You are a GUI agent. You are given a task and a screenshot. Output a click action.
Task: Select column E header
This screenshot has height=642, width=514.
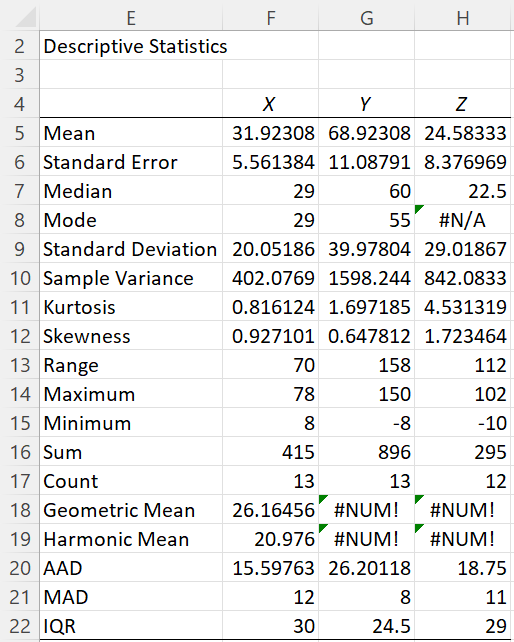click(131, 18)
